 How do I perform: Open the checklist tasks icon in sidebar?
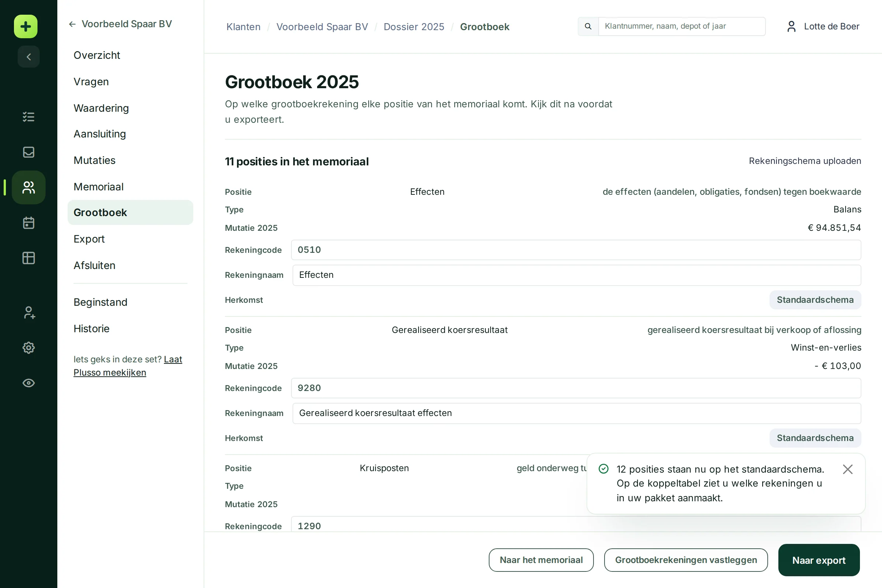[29, 116]
